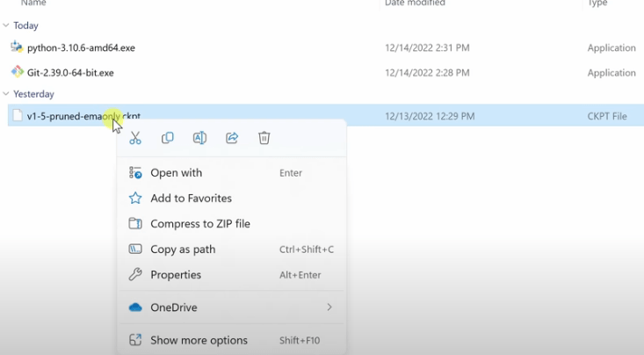This screenshot has height=355, width=644.
Task: Collapse the Yesterday group chevron
Action: 6,94
